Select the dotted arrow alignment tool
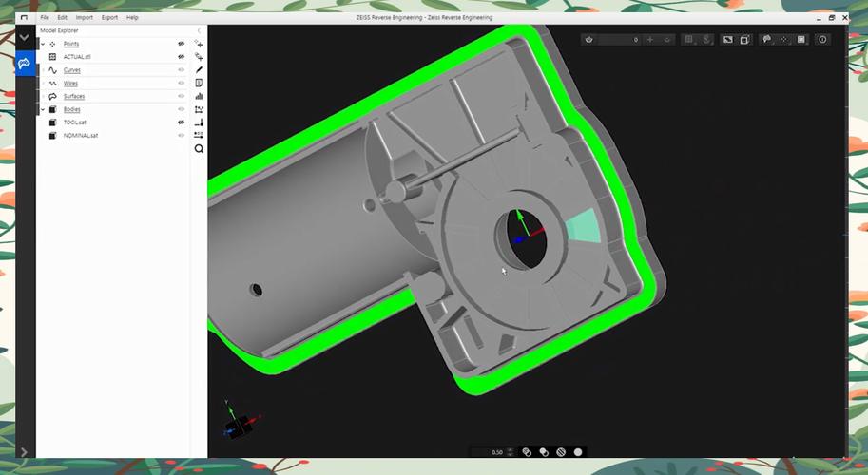 pyautogui.click(x=199, y=136)
